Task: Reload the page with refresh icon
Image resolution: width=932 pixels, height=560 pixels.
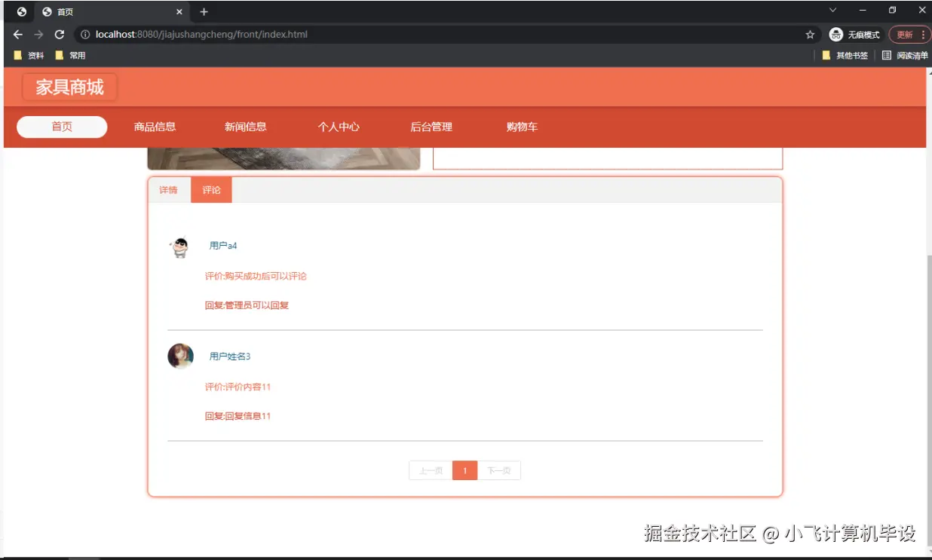Action: [60, 35]
